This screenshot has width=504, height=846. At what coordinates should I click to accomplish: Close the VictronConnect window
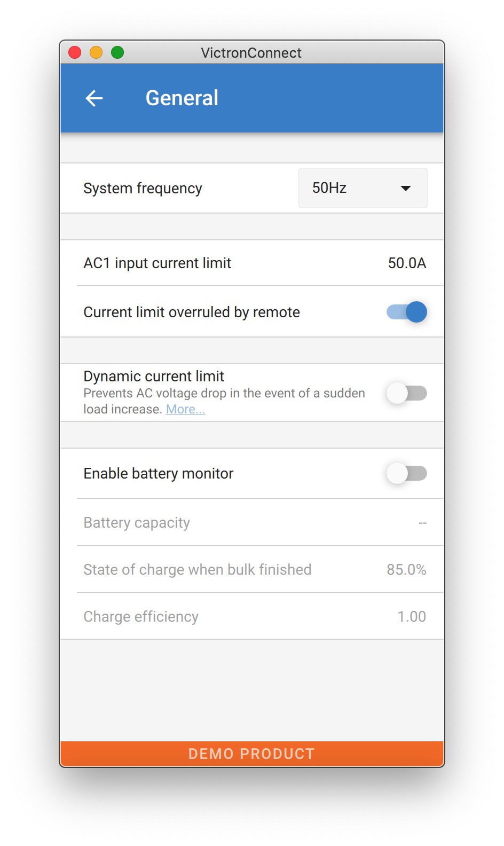pyautogui.click(x=75, y=52)
